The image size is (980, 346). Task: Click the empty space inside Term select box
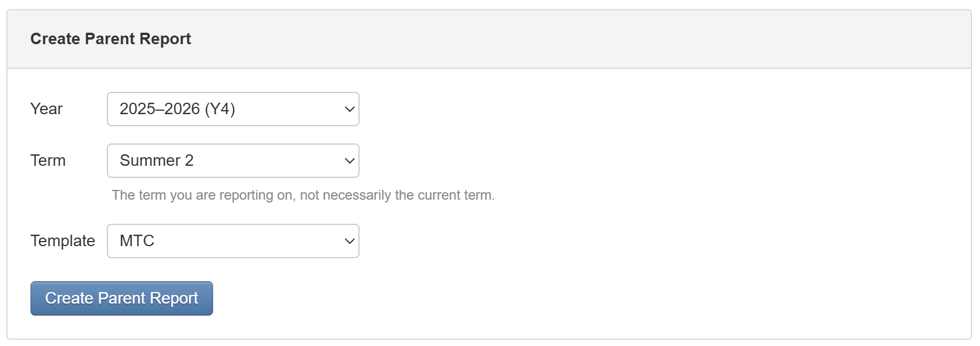270,161
